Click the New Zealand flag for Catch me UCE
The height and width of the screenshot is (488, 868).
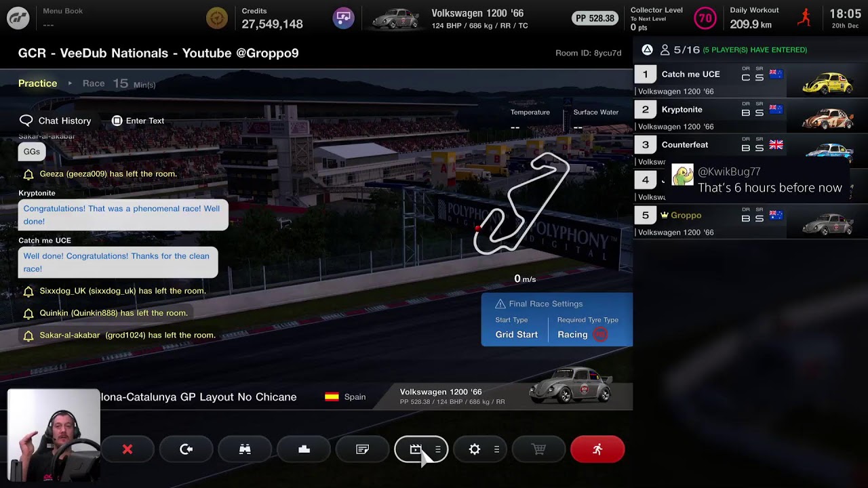(x=776, y=74)
